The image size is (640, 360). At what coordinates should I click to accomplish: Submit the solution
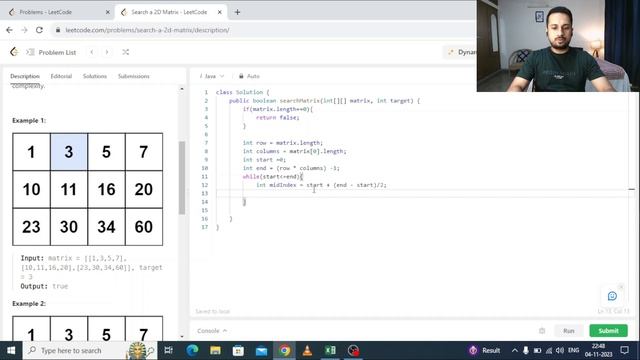point(608,331)
